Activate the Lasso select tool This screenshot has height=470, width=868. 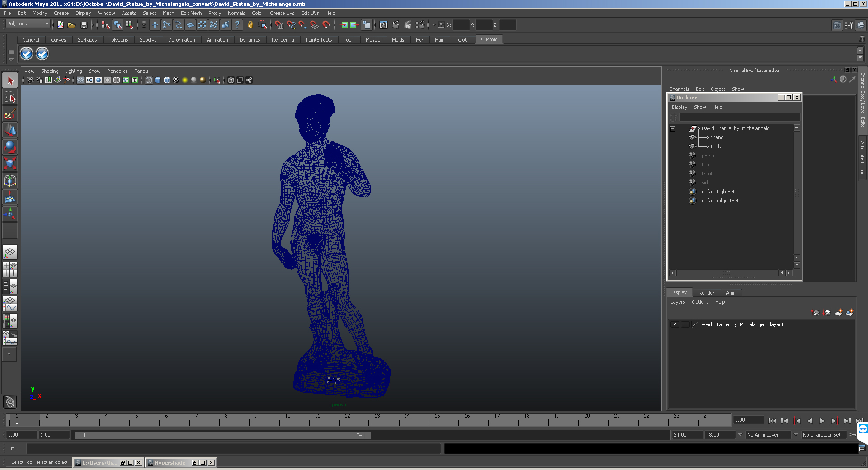tap(10, 97)
